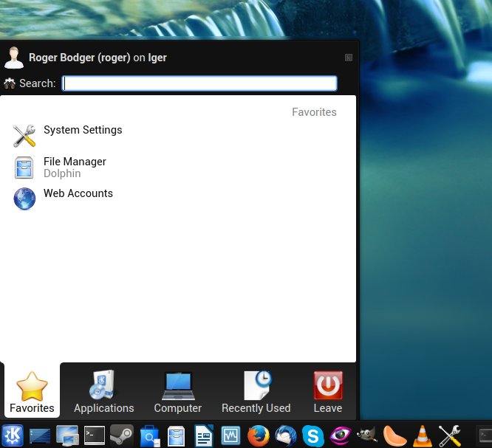Launch Skype from the taskbar

click(312, 435)
